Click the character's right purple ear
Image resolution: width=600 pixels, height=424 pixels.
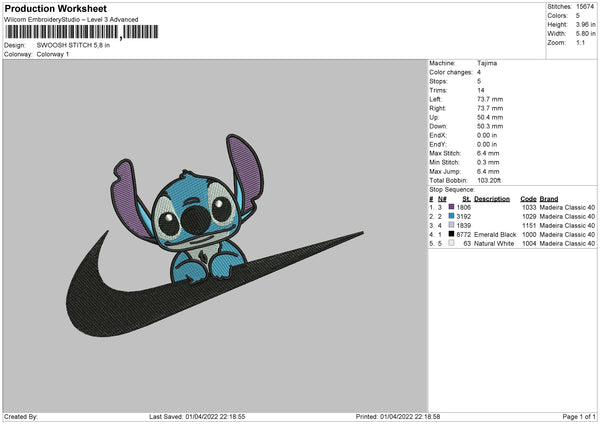(x=246, y=168)
